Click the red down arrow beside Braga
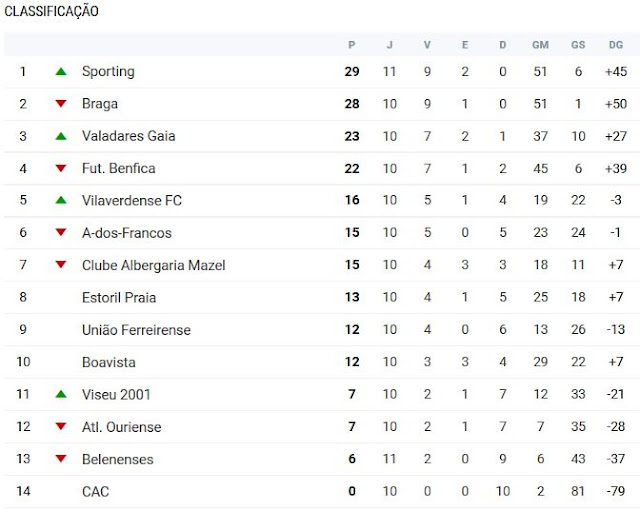Image resolution: width=640 pixels, height=510 pixels. click(x=61, y=104)
